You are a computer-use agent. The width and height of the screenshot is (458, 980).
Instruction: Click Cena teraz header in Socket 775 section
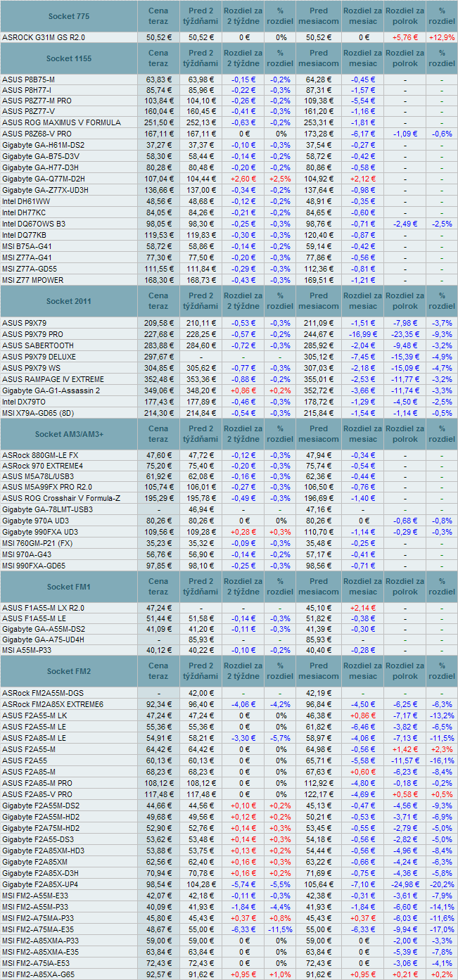click(158, 16)
